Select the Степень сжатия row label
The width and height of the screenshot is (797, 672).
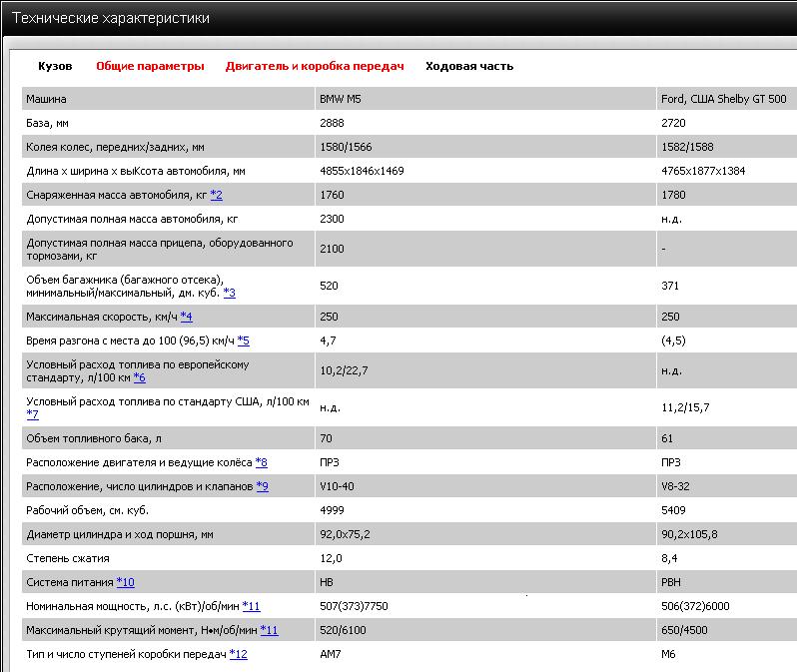point(68,558)
